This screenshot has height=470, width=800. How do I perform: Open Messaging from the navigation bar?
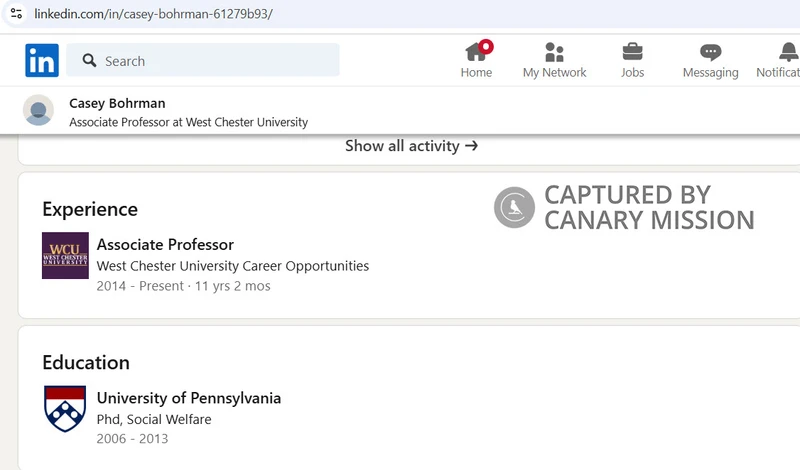(x=710, y=60)
